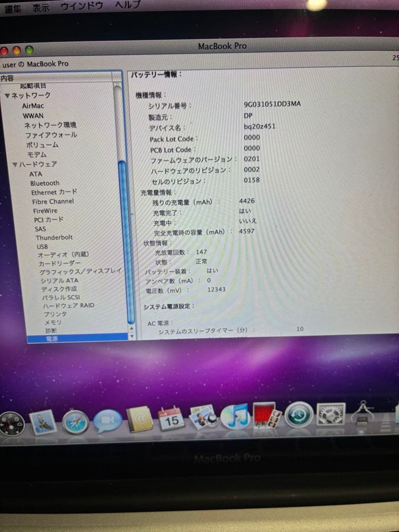
Task: Select Fibre Channel in the sidebar
Action: tap(53, 201)
